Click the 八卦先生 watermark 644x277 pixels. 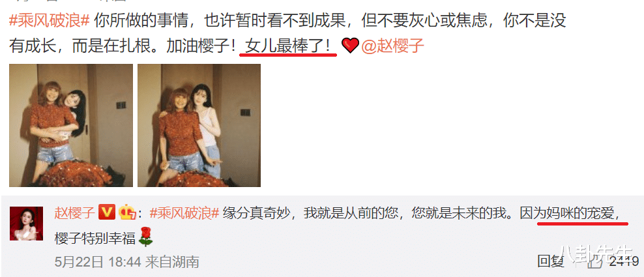coord(596,253)
